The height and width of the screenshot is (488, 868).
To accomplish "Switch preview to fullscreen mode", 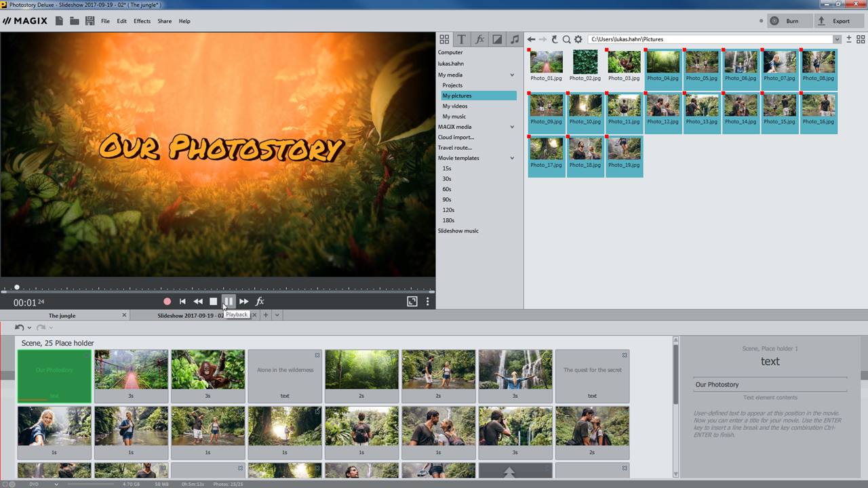I will click(x=412, y=302).
